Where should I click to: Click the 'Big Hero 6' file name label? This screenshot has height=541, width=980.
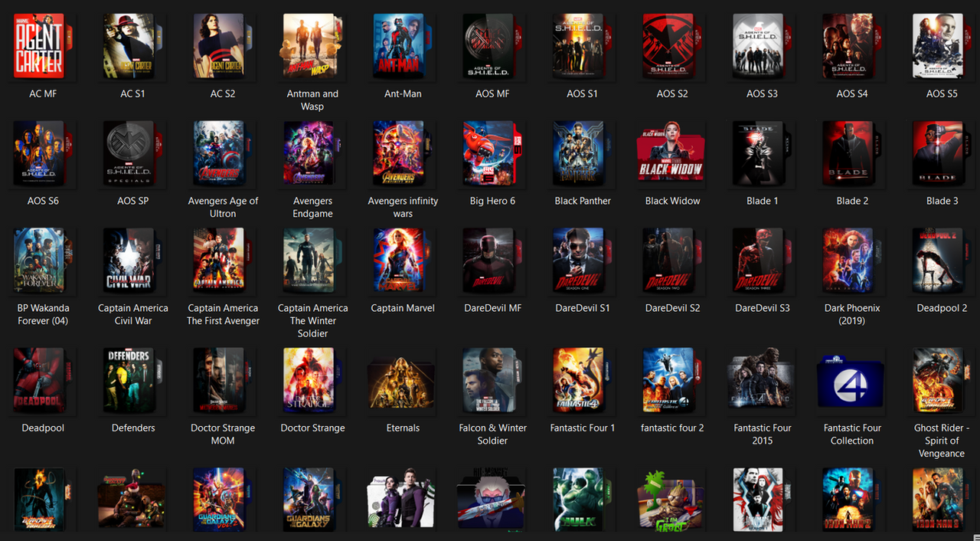493,201
